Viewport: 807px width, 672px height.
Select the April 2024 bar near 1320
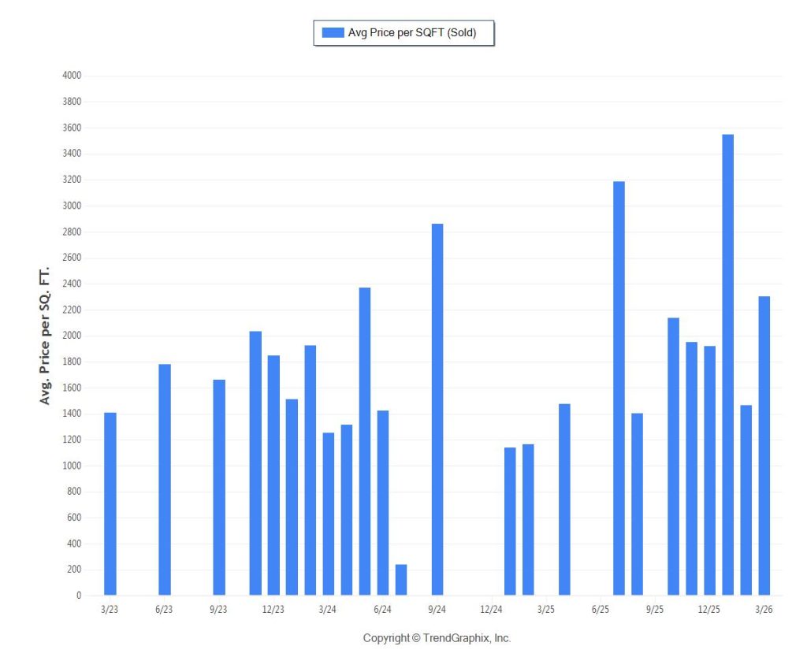point(347,510)
